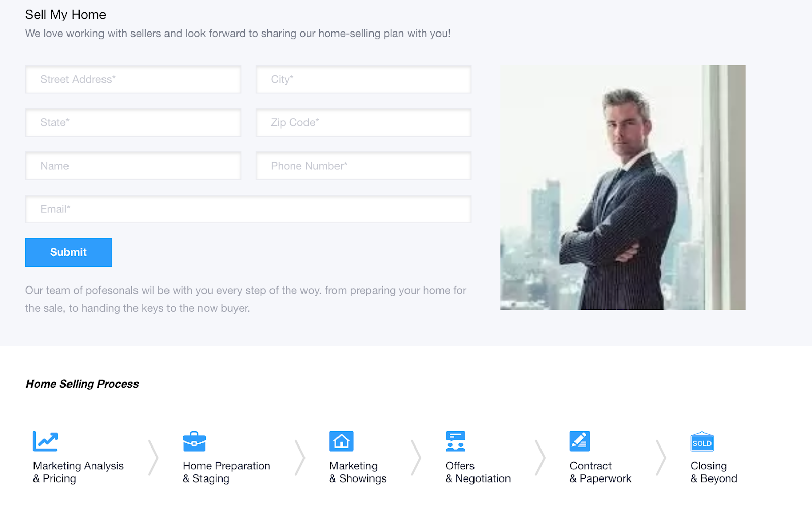Click the Offers & Negotiation step text

(478, 472)
